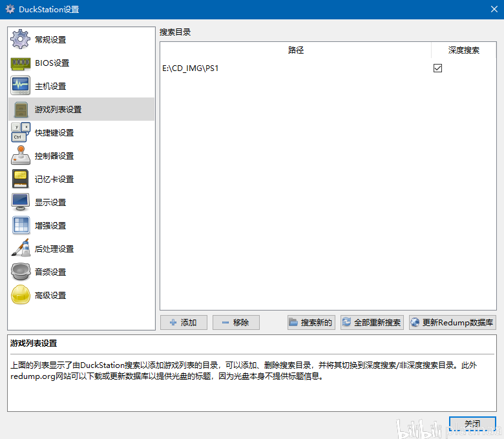Open 常规设置 gear icon
The image size is (504, 439).
tap(20, 39)
